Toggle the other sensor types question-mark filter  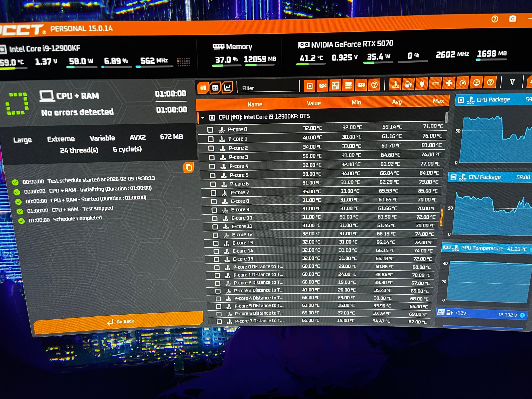point(490,82)
